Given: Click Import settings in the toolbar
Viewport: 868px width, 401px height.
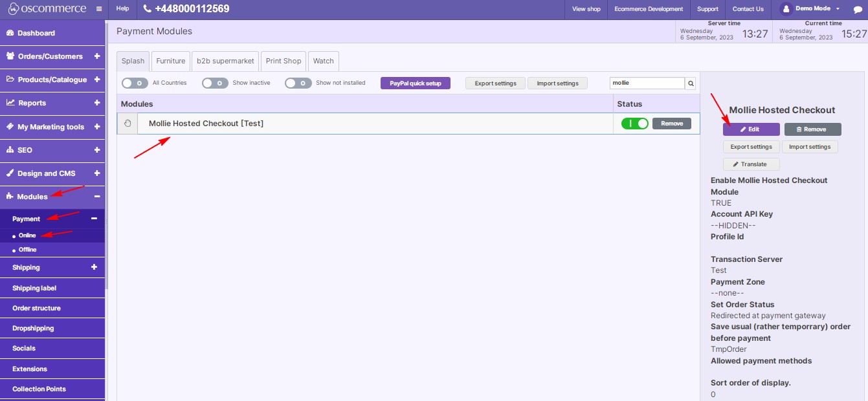Looking at the screenshot, I should pos(558,83).
